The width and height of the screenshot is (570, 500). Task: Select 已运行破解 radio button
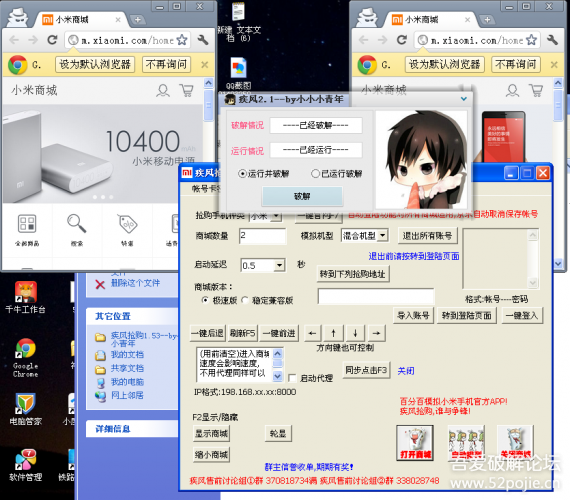315,174
